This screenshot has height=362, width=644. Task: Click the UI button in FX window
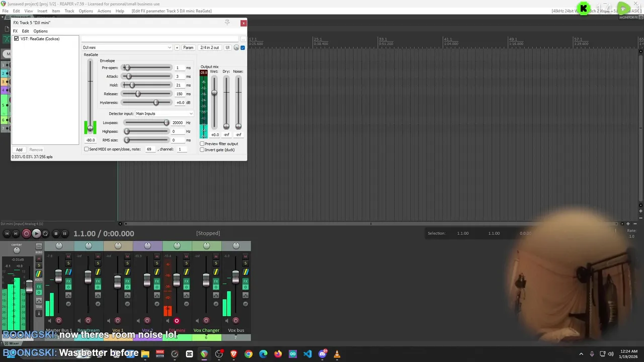[227, 48]
